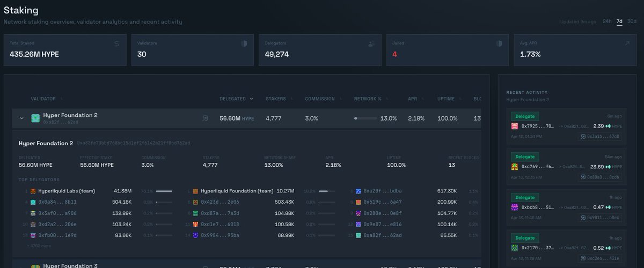Click the Delegate badge on the 0x2170 activity

[525, 237]
